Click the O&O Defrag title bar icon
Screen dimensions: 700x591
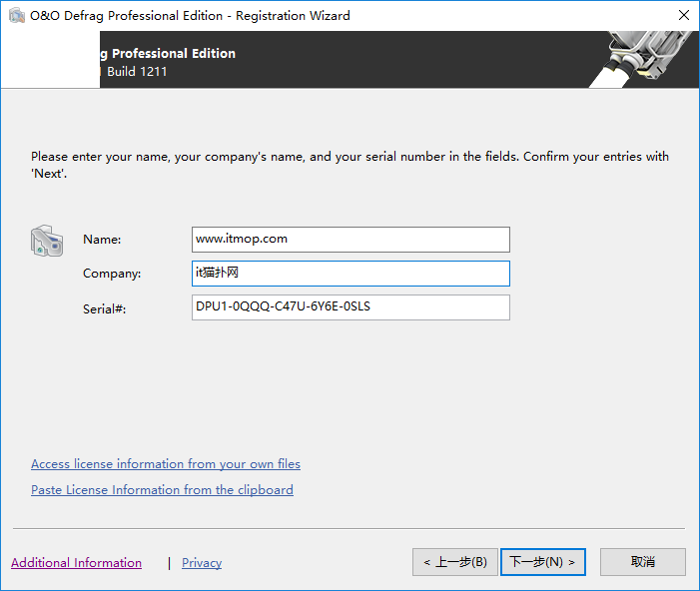17,16
